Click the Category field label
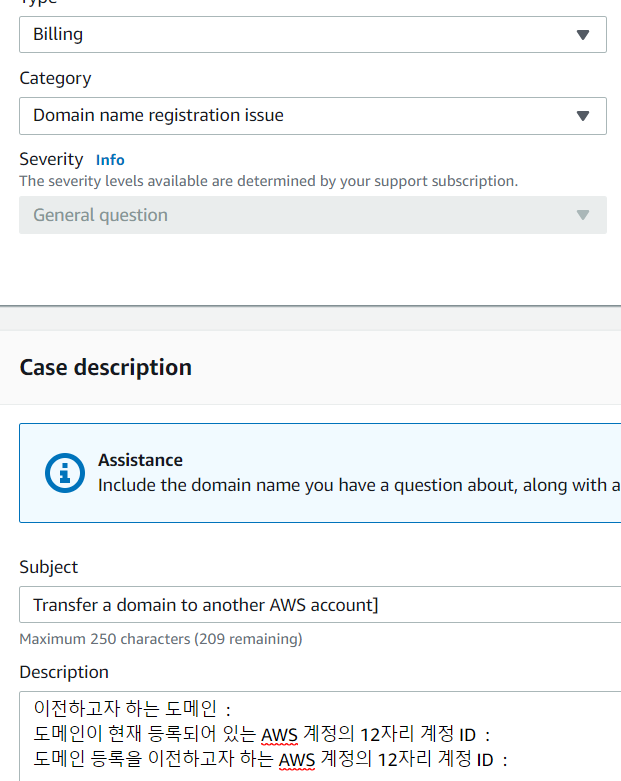This screenshot has height=781, width=621. click(55, 78)
